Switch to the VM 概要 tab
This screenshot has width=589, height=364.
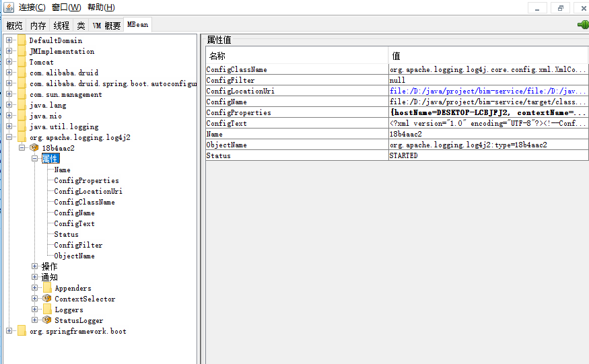(106, 25)
